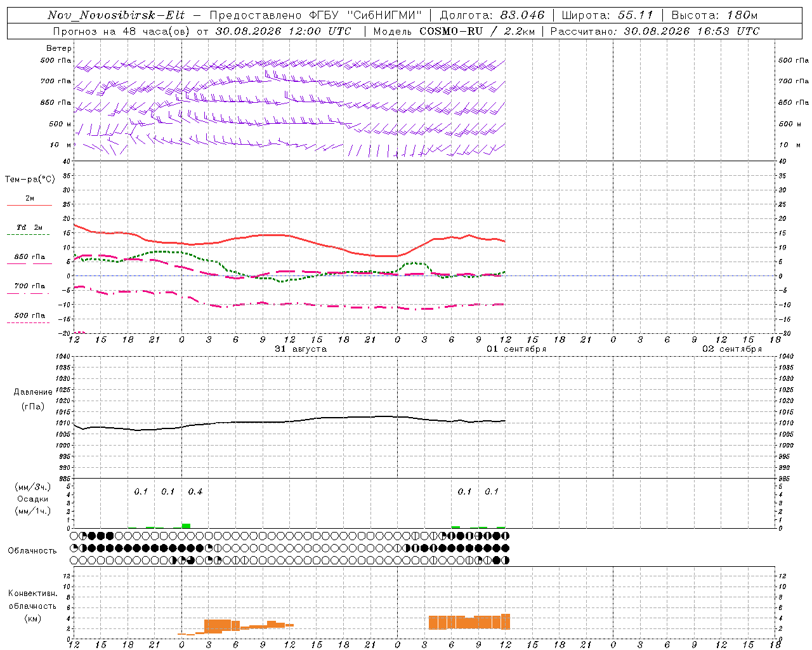This screenshot has height=650, width=812.
Task: Click the 02 сентября date marker
Action: coord(732,348)
